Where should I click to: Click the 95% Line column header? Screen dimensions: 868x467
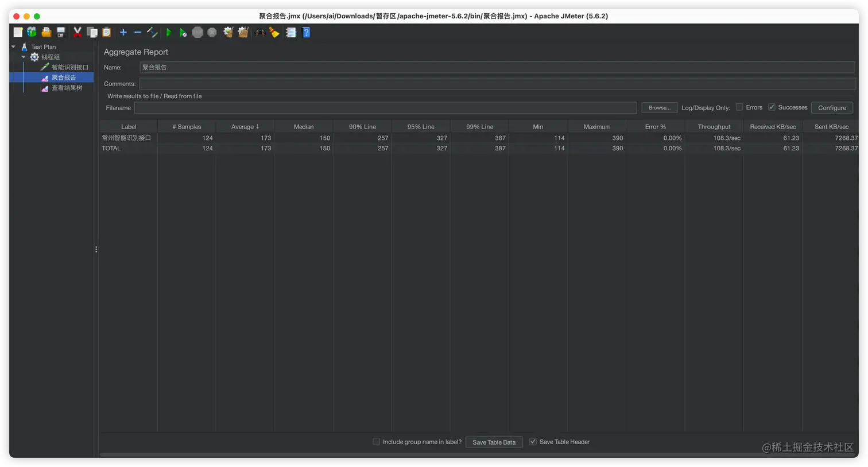click(x=421, y=127)
